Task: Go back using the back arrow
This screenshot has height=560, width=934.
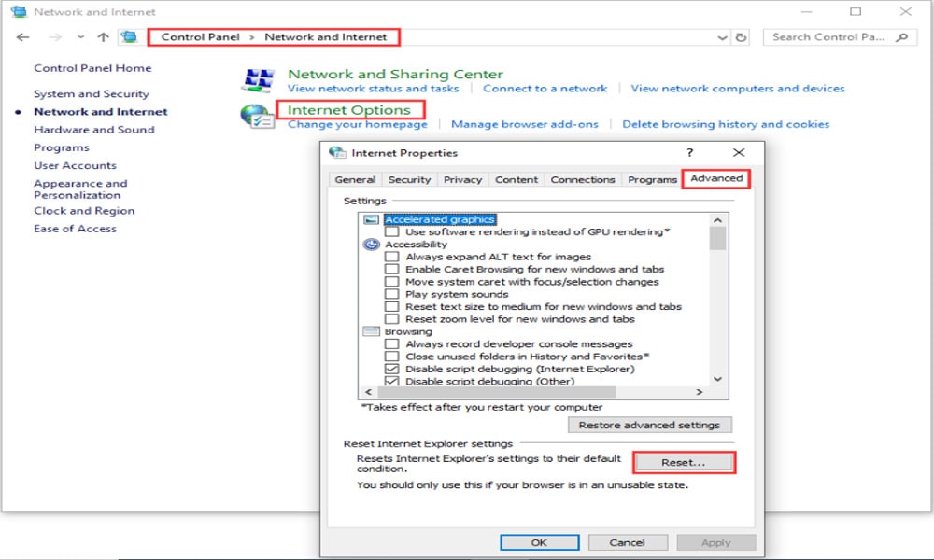Action: point(23,37)
